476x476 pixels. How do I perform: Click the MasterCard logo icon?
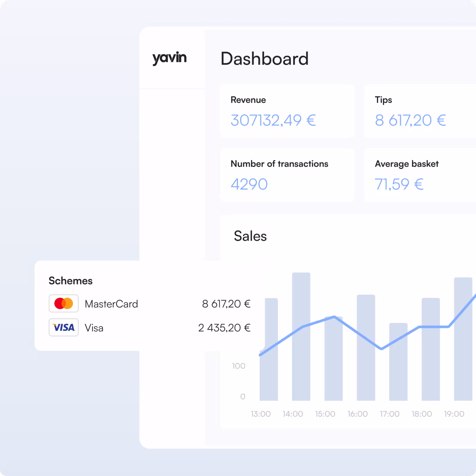[x=64, y=303]
